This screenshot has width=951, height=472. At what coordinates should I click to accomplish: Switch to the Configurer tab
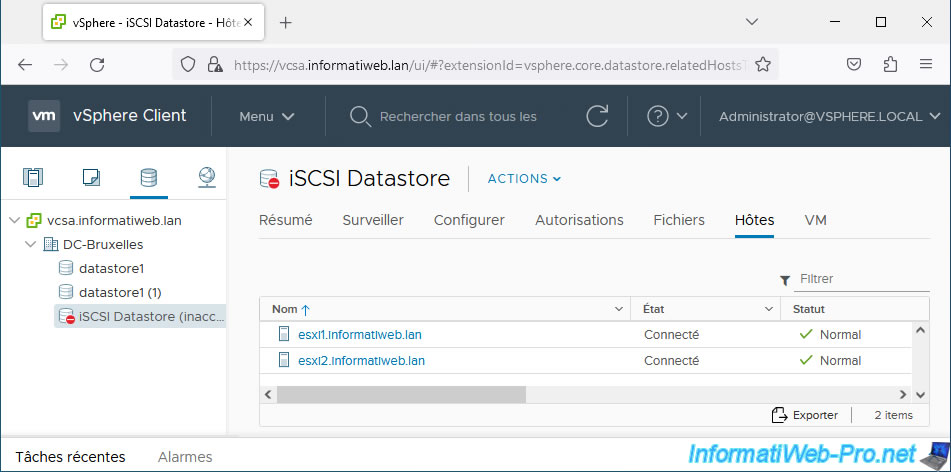(x=469, y=220)
